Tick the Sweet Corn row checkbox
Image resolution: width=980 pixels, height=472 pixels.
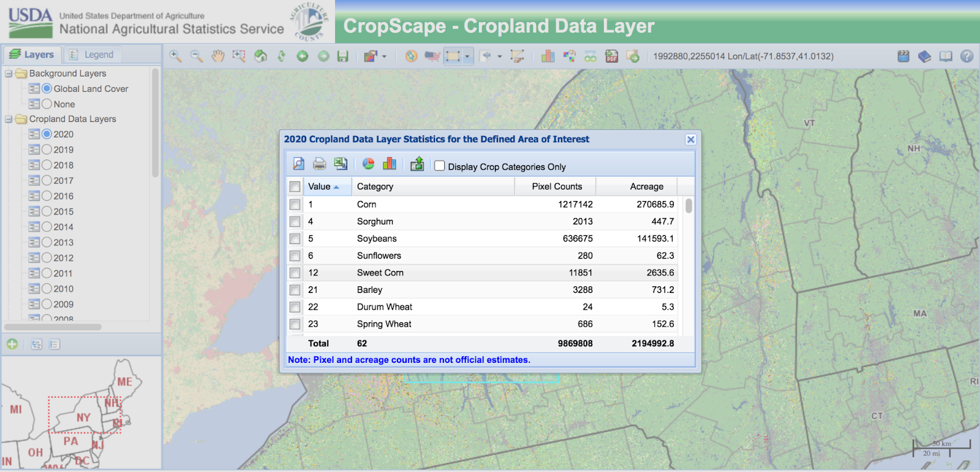tap(295, 273)
